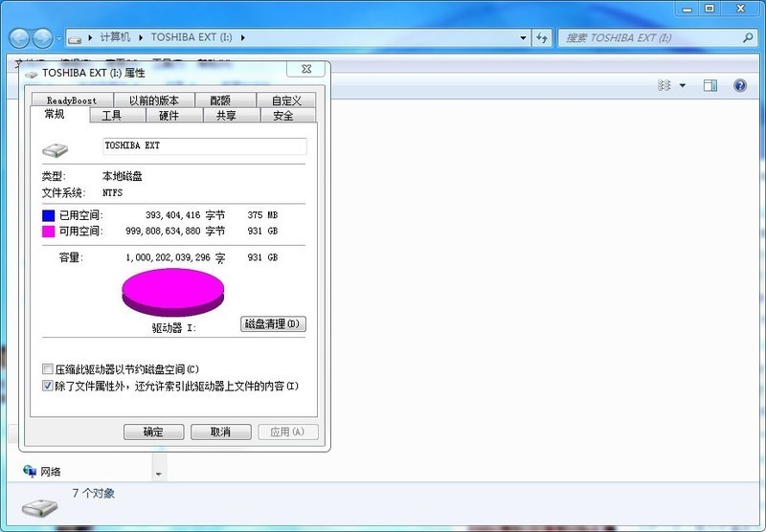The image size is (766, 532).
Task: Click the drive icon in properties dialog
Action: pyautogui.click(x=55, y=149)
